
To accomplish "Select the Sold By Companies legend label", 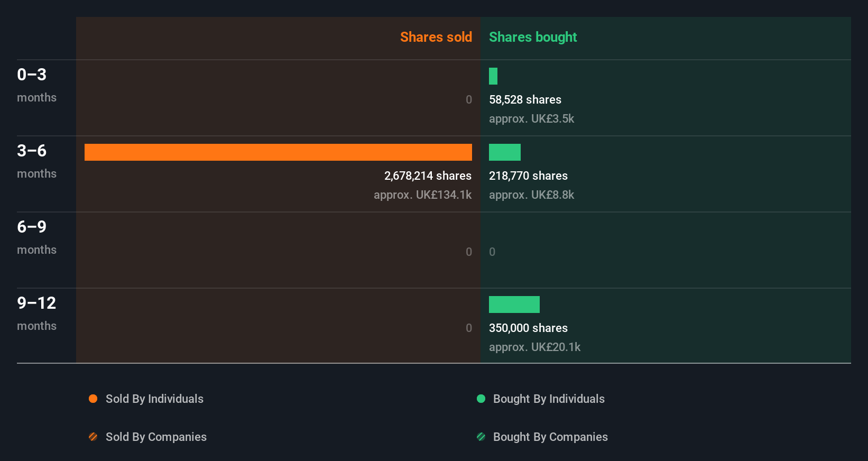I will pos(156,437).
